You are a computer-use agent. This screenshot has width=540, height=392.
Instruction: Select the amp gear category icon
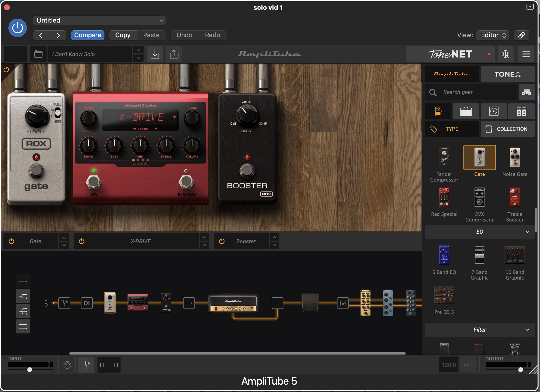(x=466, y=111)
